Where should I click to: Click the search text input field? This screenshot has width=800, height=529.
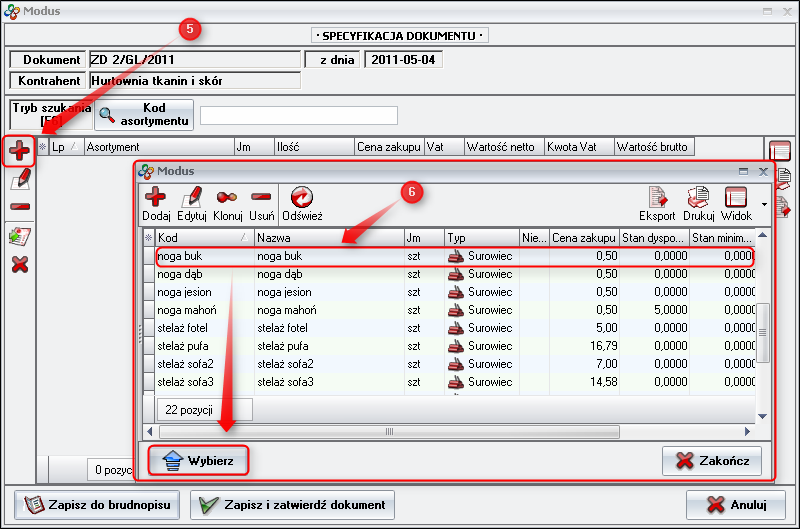(x=298, y=116)
